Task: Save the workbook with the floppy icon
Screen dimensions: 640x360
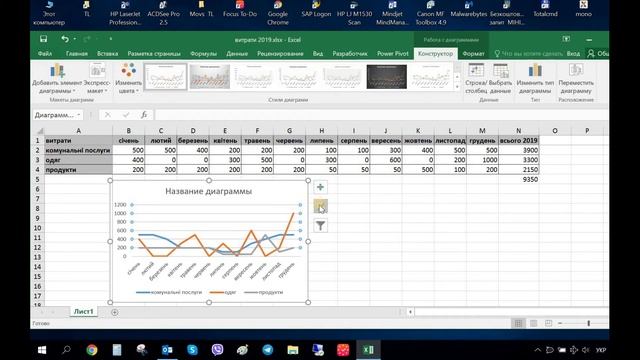Action: tap(43, 39)
